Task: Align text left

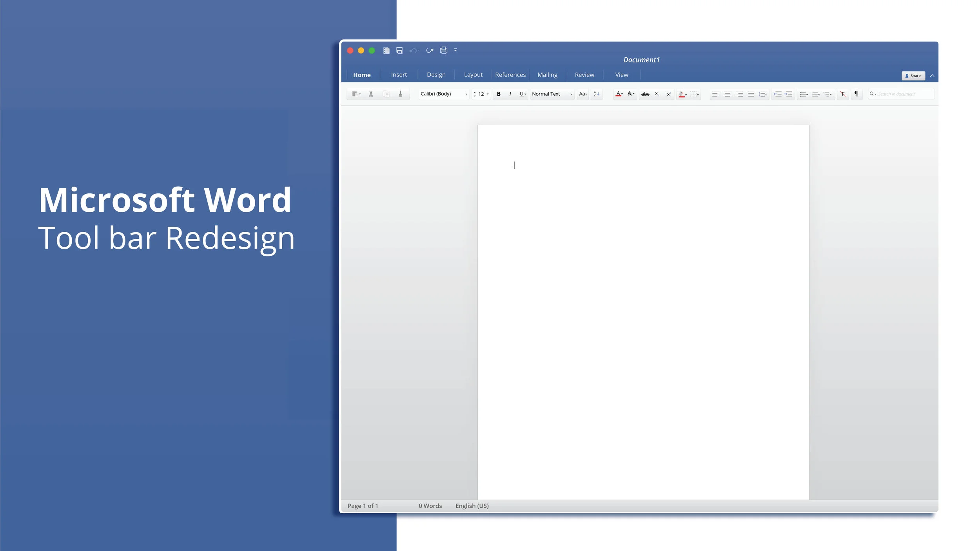Action: [715, 94]
